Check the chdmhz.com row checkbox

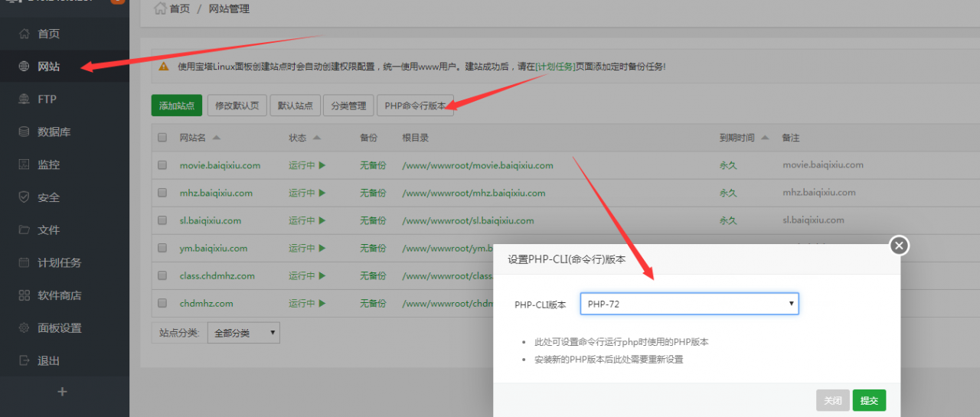tap(162, 303)
